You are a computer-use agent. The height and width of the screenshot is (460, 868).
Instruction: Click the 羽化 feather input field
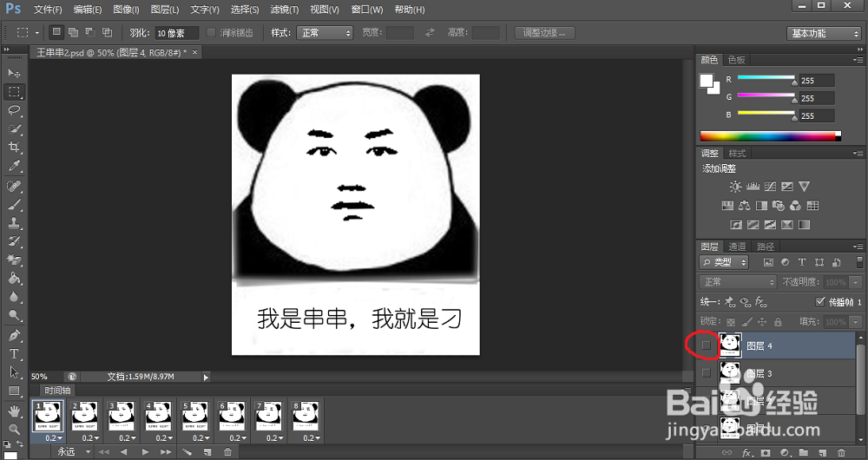176,33
